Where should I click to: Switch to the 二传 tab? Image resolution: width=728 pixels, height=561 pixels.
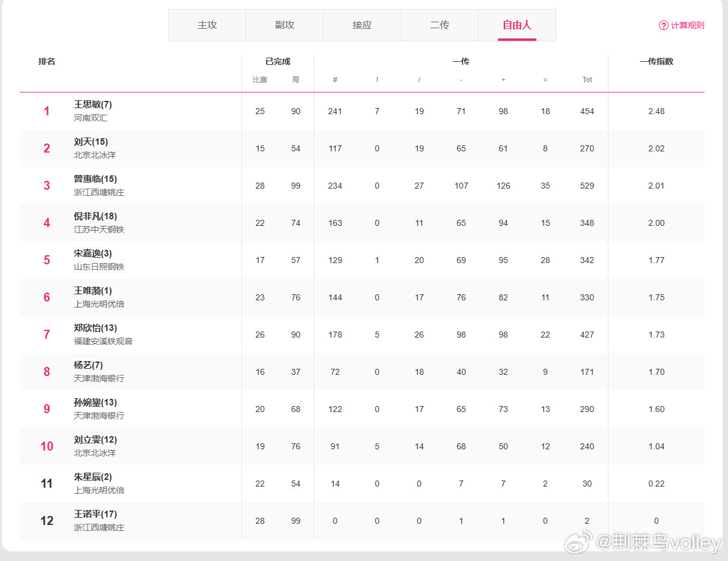pos(440,25)
